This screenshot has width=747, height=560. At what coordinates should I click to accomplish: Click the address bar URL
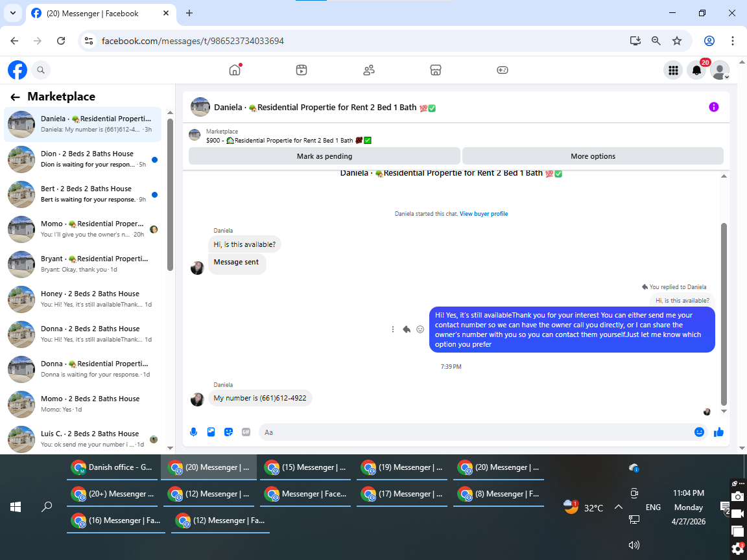pos(193,41)
